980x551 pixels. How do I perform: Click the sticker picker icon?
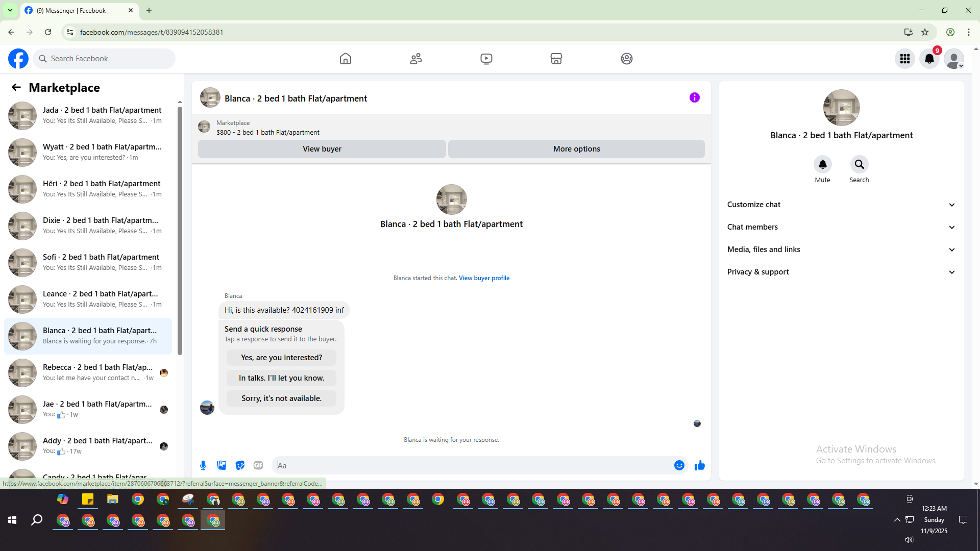(240, 465)
